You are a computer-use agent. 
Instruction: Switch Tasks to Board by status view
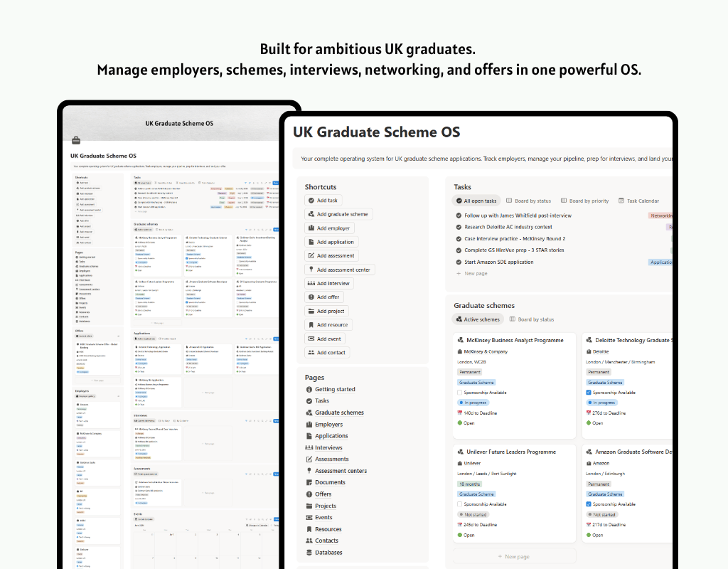click(528, 201)
